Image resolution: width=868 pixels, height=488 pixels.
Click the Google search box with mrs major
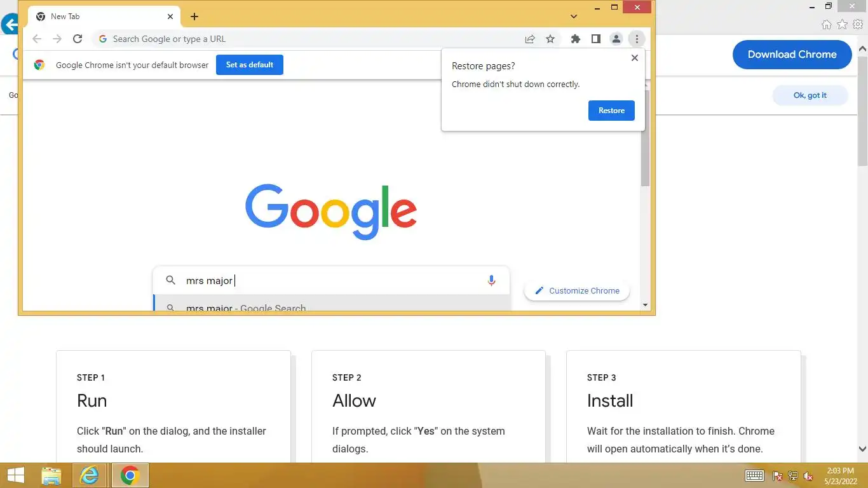tap(331, 280)
